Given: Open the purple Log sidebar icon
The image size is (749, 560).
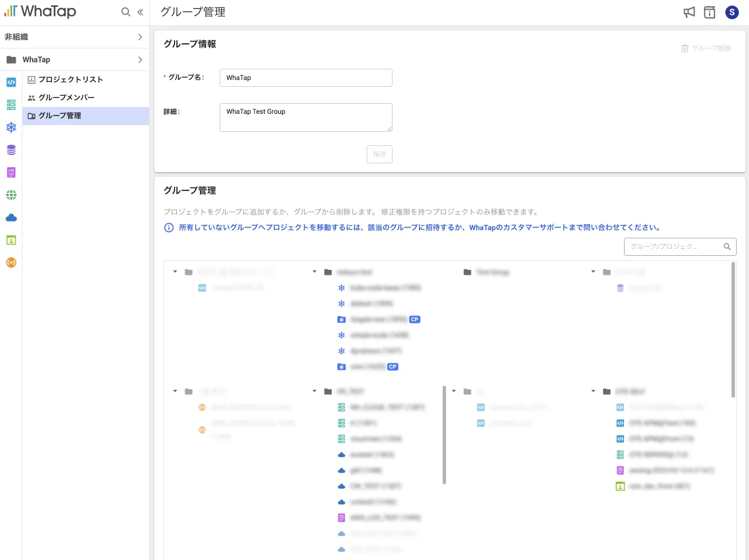Looking at the screenshot, I should click(11, 172).
